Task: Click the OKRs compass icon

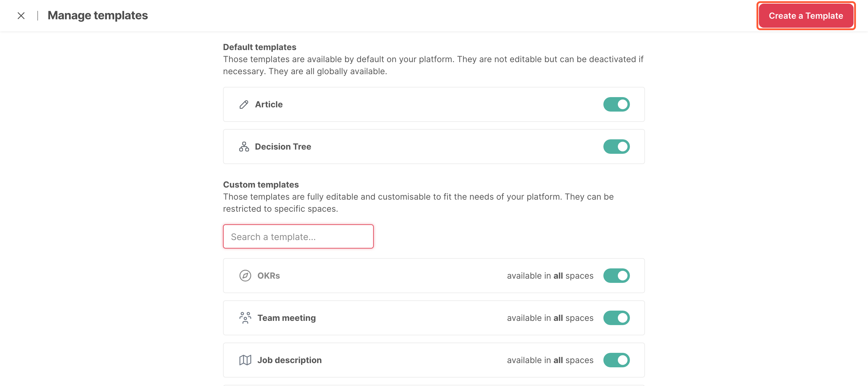Action: [245, 276]
